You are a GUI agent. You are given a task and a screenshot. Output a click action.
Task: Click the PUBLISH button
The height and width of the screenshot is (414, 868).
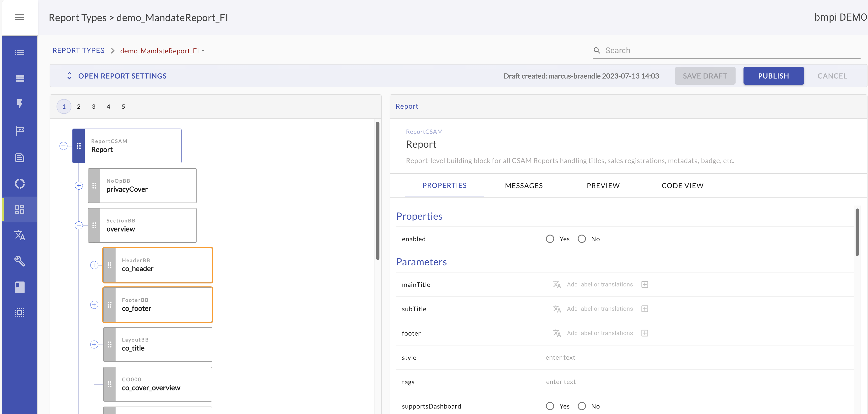(773, 76)
